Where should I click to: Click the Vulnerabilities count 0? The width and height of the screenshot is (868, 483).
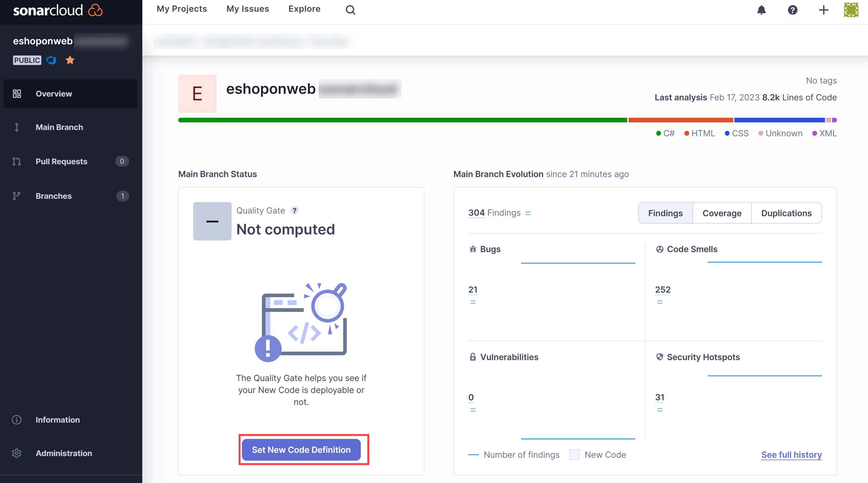coord(471,397)
